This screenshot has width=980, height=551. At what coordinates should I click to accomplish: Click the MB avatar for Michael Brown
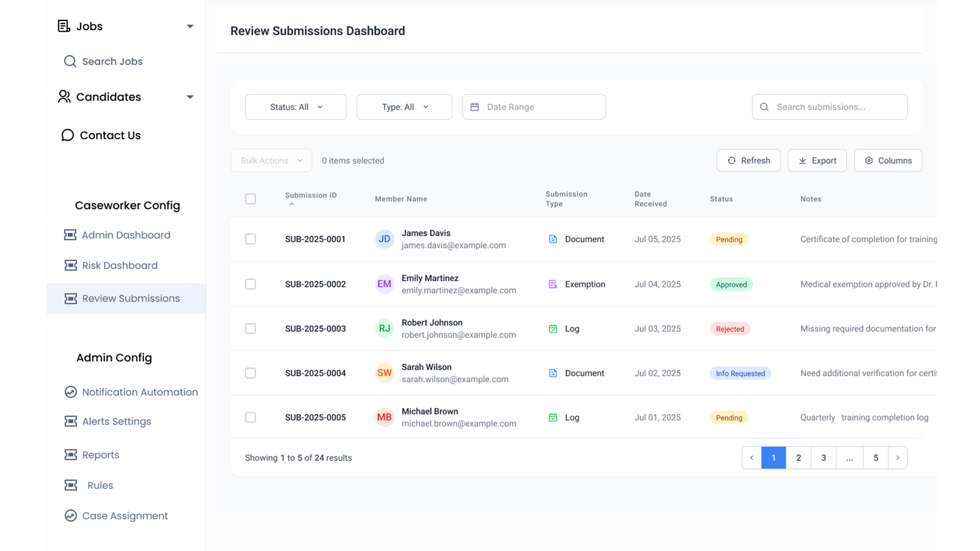click(384, 417)
